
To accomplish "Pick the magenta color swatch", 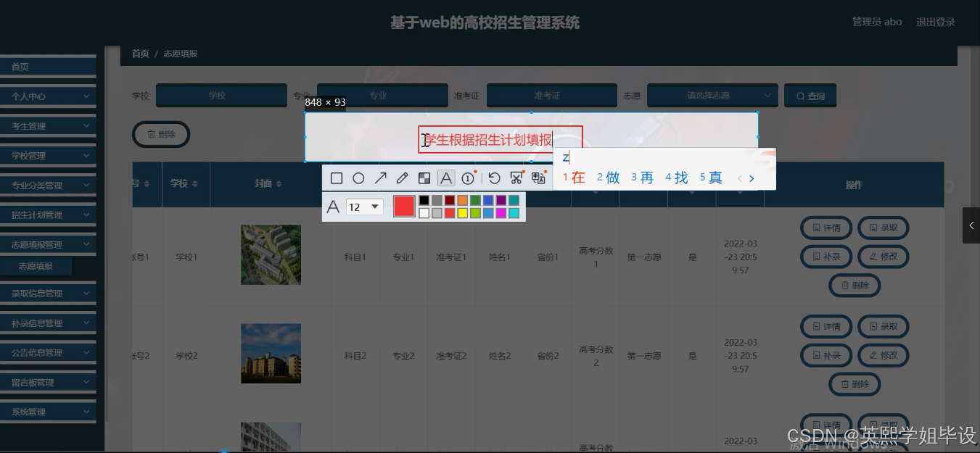I will click(501, 213).
